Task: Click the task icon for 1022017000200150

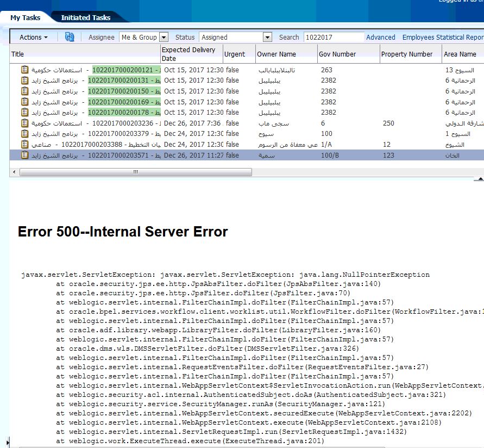Action: pos(24,91)
